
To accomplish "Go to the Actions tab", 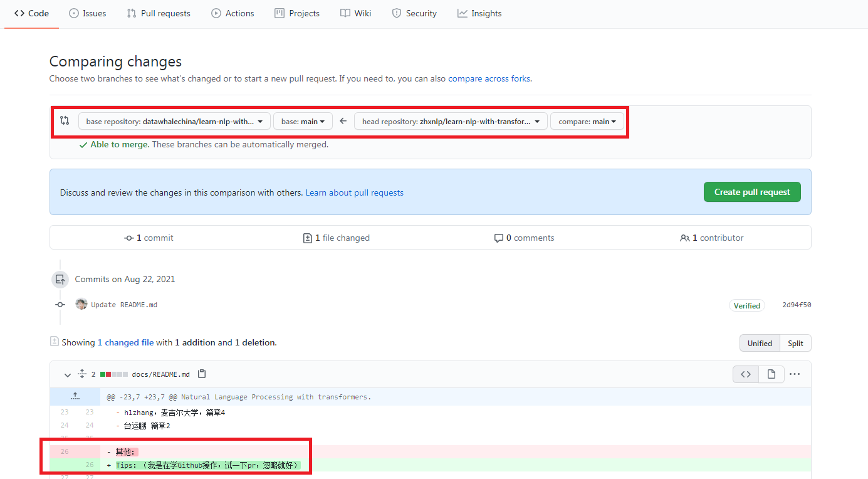I will tap(233, 13).
